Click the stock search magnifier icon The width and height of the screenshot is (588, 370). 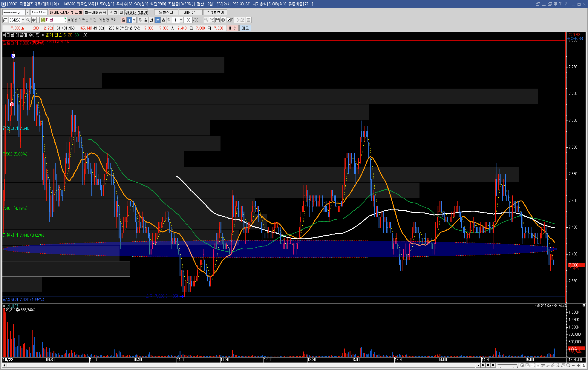coord(28,20)
